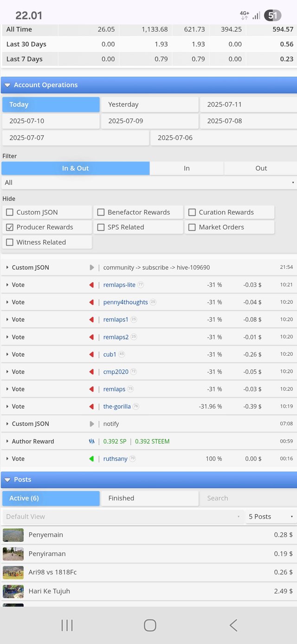
Task: Open the penny4thoughts account link
Action: (125, 302)
